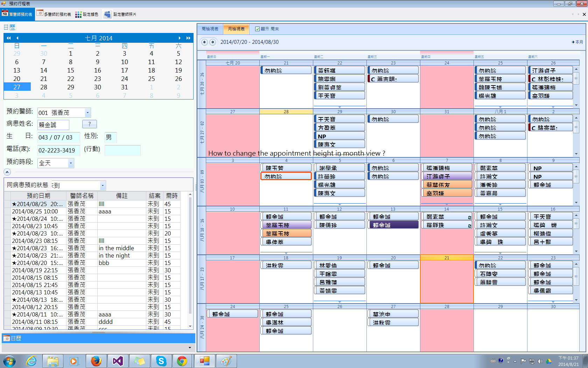Jump to 本月 current month link
The image size is (588, 368).
577,42
